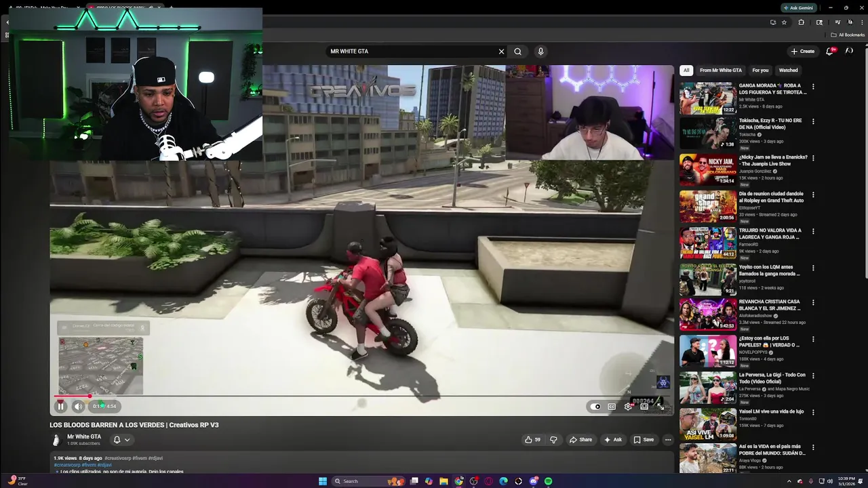Open the YouTube account avatar menu
This screenshot has height=488, width=868.
coord(849,51)
